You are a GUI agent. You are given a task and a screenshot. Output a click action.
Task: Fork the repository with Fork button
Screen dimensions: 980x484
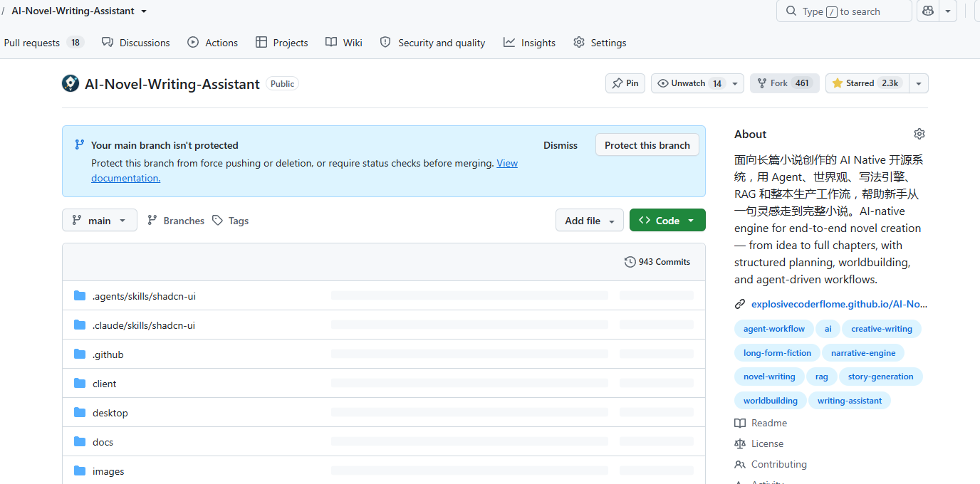point(785,83)
